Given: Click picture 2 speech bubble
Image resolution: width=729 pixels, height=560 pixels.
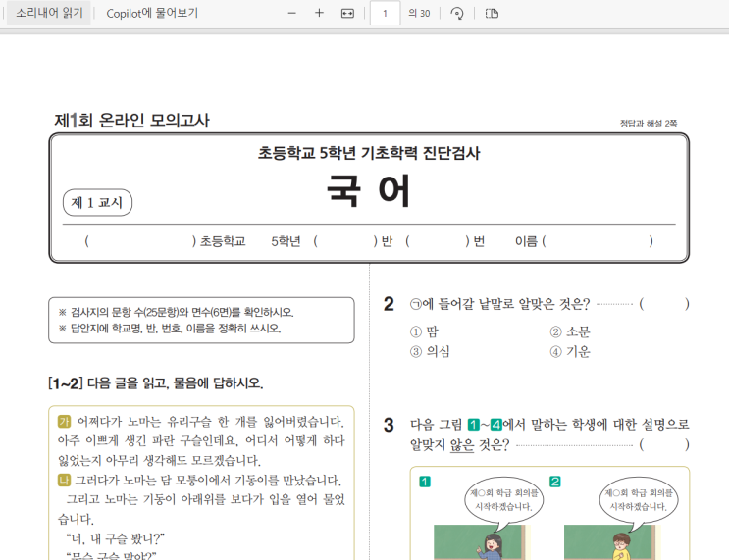Looking at the screenshot, I should pos(639,501).
